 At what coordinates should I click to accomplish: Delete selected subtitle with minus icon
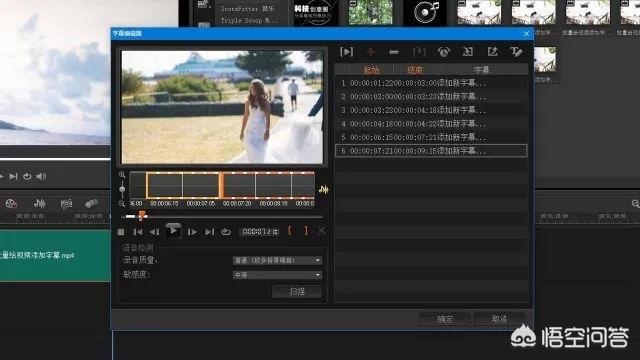[x=394, y=52]
